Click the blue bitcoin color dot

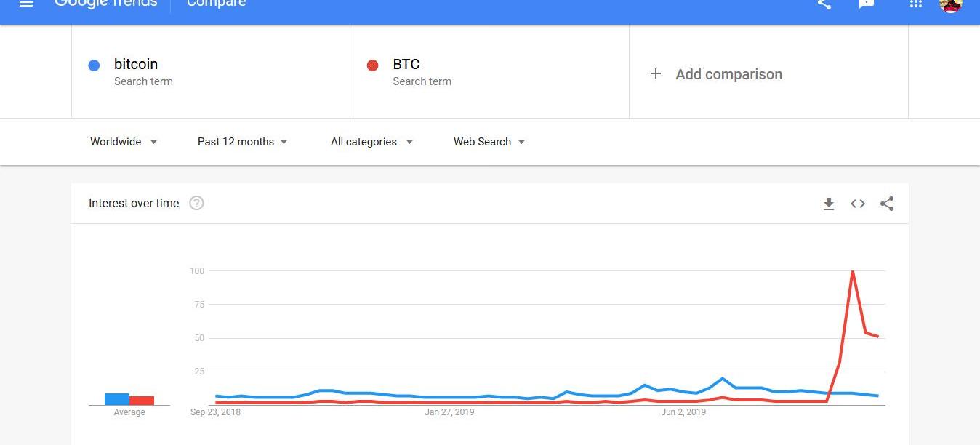pyautogui.click(x=94, y=65)
